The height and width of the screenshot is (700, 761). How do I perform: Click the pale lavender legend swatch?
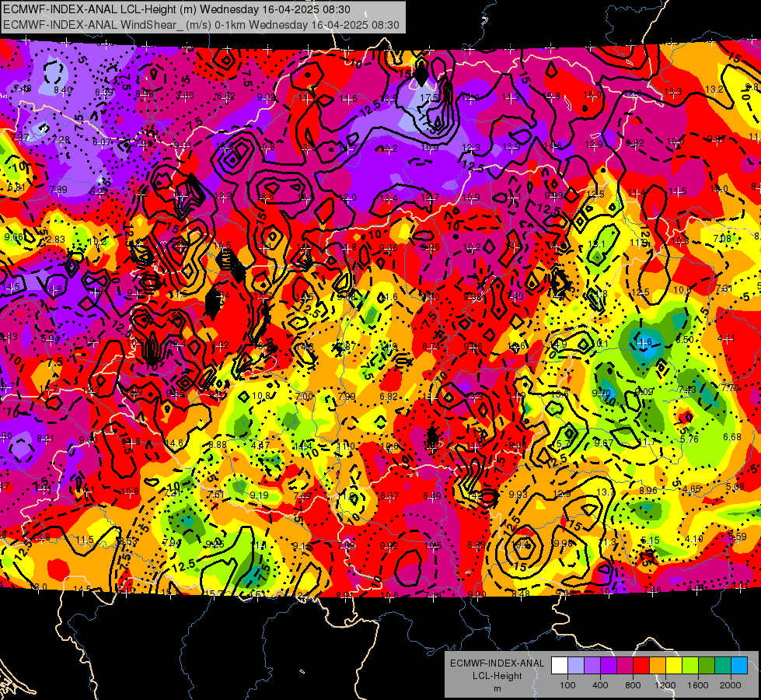576,666
